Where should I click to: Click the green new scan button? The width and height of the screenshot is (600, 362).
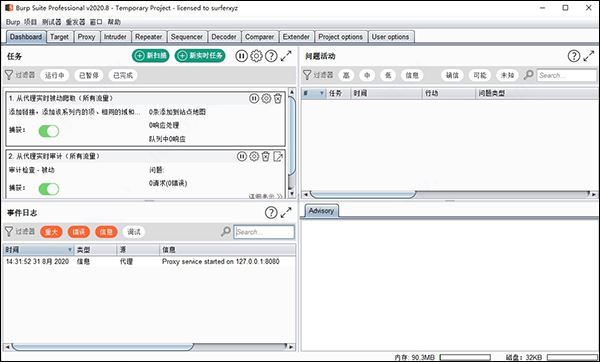151,56
